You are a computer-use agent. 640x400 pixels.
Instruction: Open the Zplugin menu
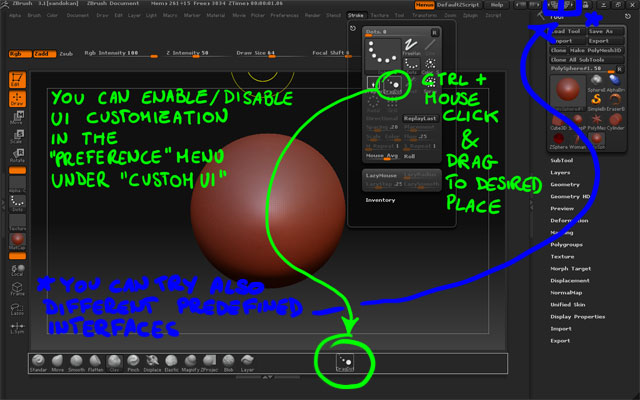click(470, 15)
